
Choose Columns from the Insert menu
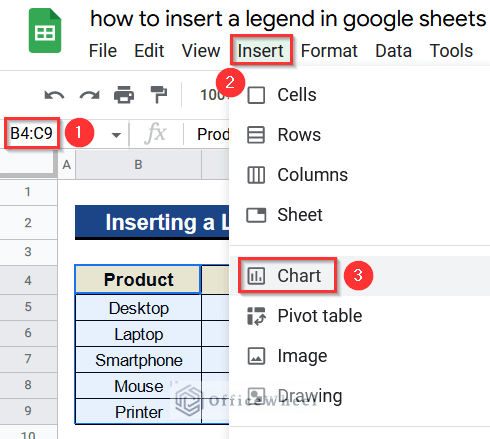click(x=360, y=175)
